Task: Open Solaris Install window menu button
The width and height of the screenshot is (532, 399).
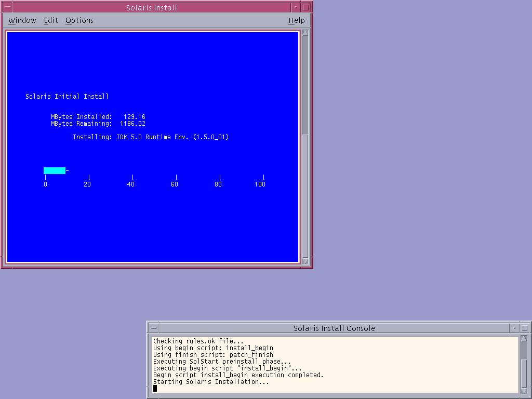Action: point(7,7)
